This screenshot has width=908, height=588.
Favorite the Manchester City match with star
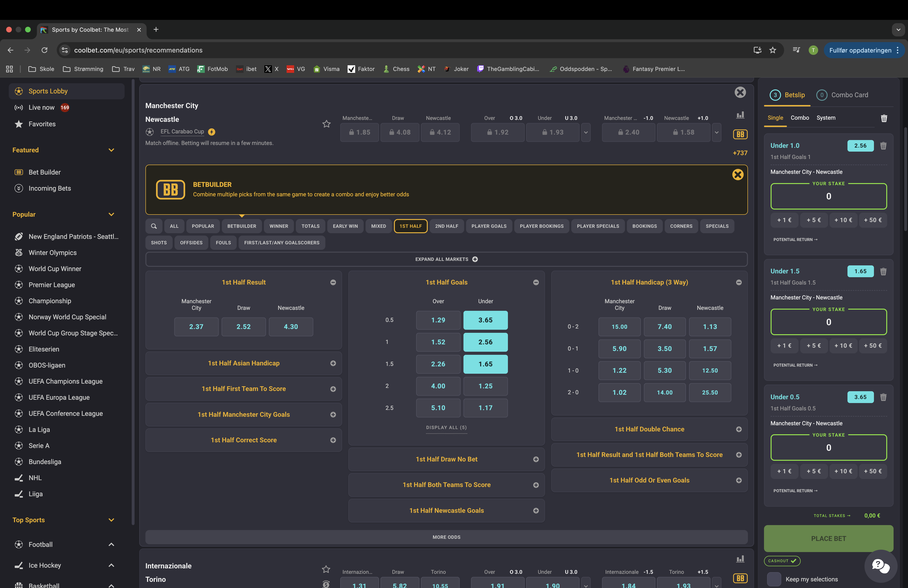point(326,124)
